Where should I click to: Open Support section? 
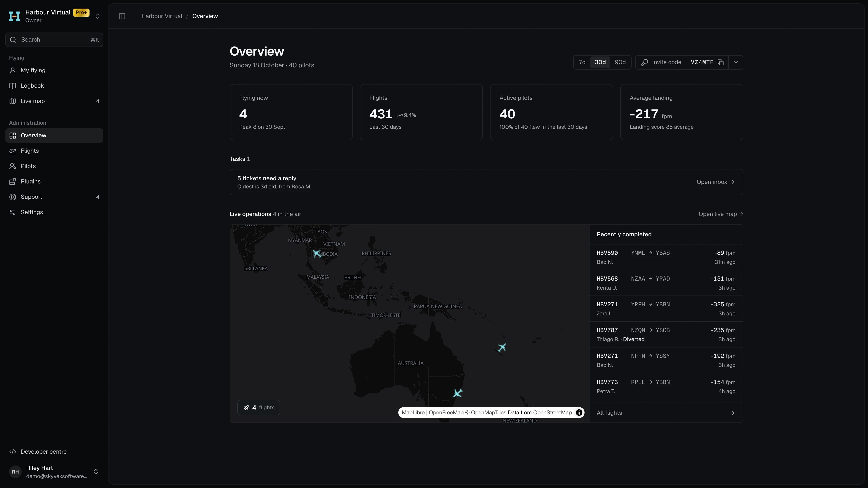(x=54, y=197)
